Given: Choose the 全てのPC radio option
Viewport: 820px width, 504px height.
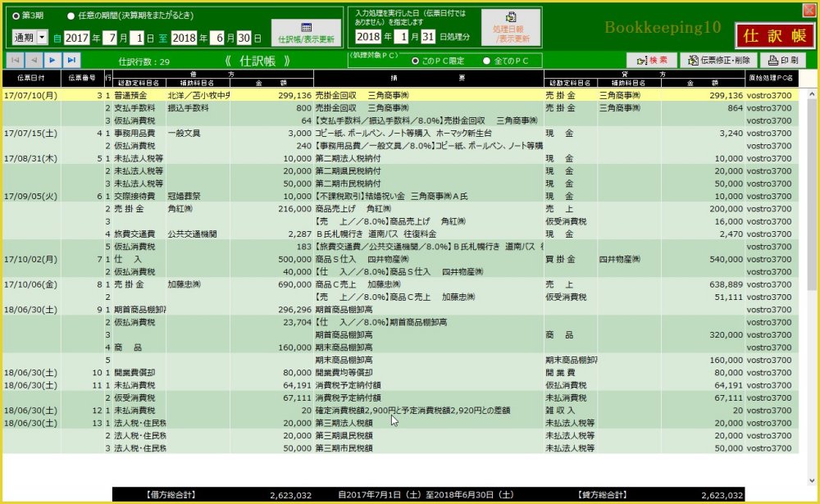Looking at the screenshot, I should point(487,61).
